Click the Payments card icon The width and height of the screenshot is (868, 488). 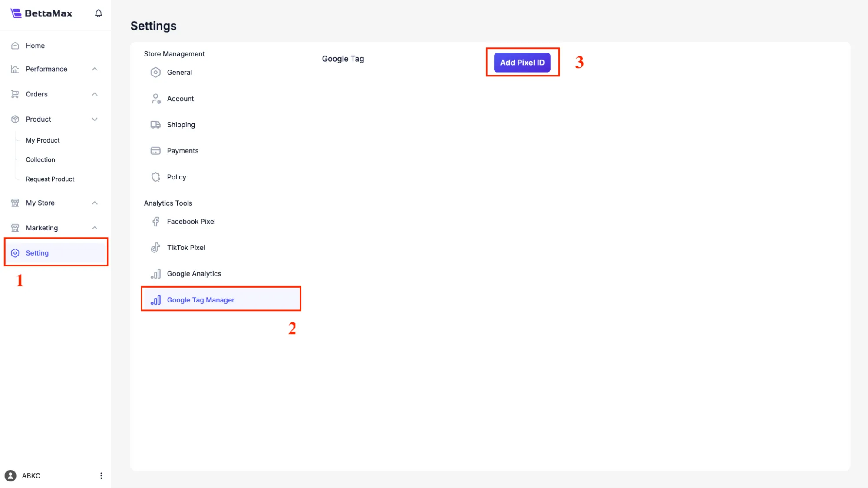tap(155, 151)
